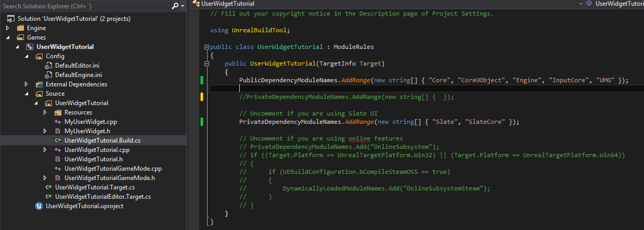
Task: Click folder icon of UserWidgetTutorial under Source
Action: (x=48, y=103)
